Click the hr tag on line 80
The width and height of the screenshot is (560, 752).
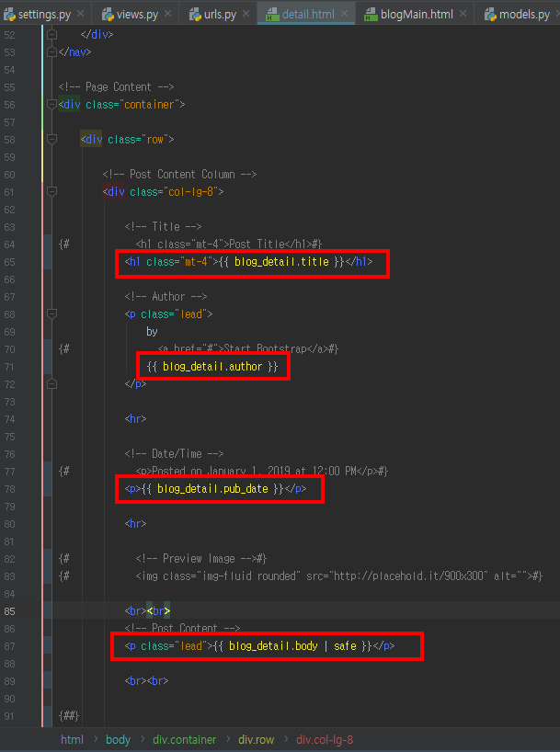(135, 524)
